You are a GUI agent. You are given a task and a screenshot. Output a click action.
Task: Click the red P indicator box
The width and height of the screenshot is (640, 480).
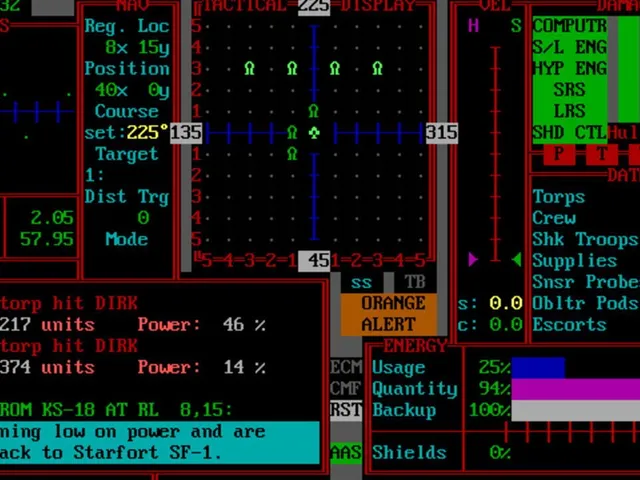pyautogui.click(x=559, y=154)
